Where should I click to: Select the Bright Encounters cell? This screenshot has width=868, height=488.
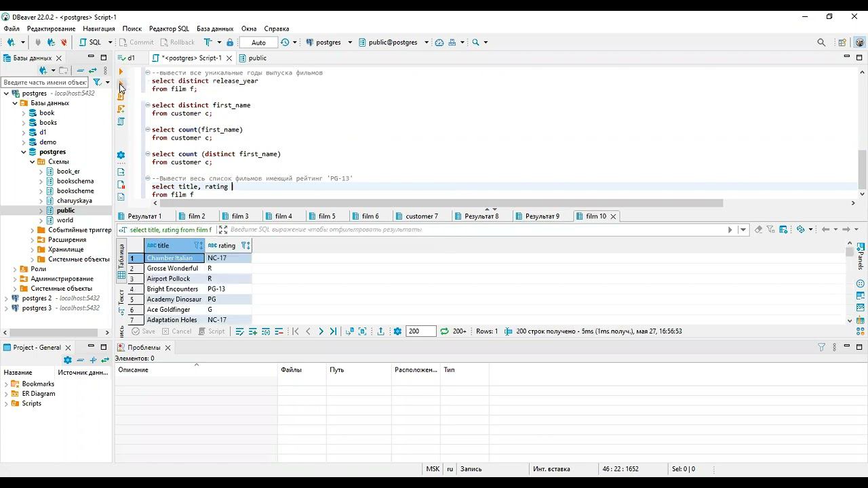[174, 289]
